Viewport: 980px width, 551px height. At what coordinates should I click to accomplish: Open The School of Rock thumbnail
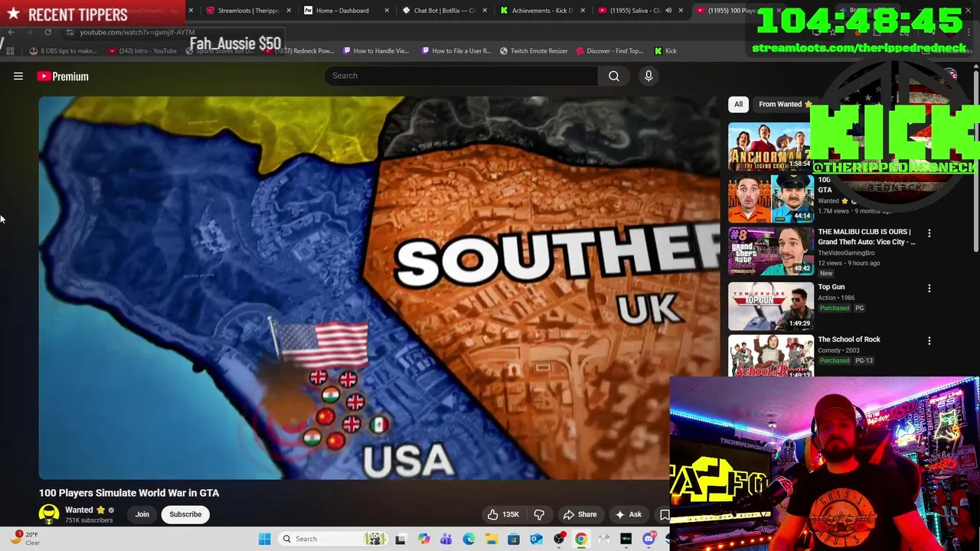pyautogui.click(x=771, y=356)
